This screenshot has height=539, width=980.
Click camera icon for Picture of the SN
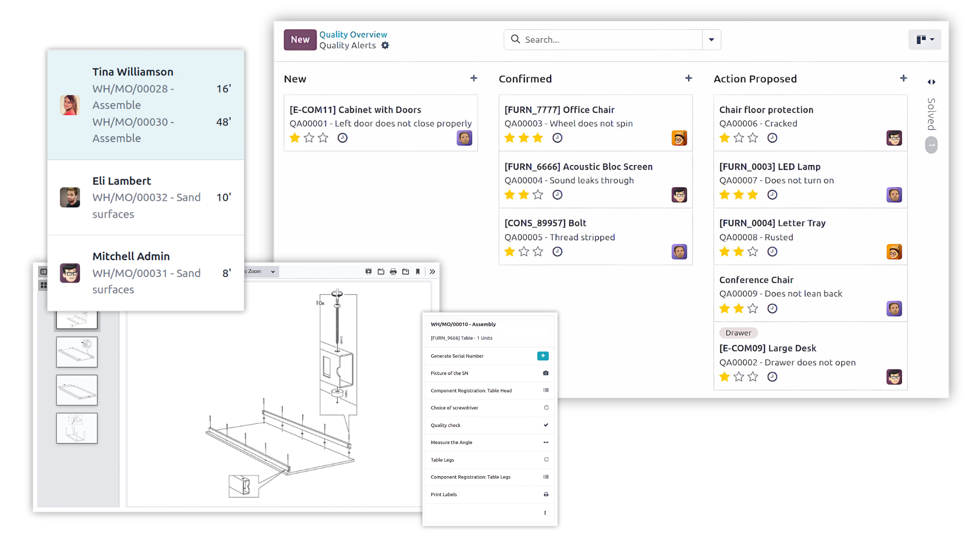click(x=545, y=373)
